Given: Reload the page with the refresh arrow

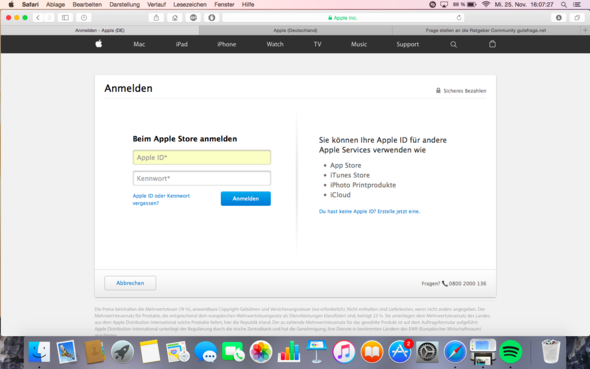Looking at the screenshot, I should tap(459, 18).
